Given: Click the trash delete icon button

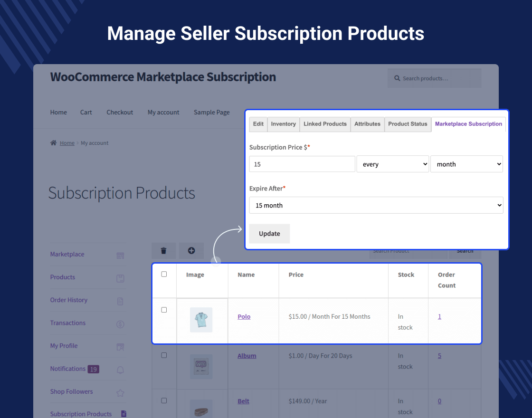Looking at the screenshot, I should 164,251.
